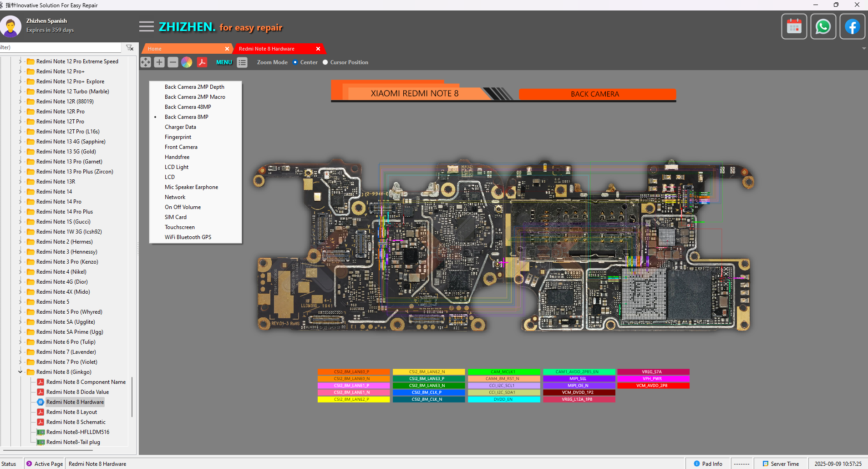
Task: Expand Redmi Note 2 (Hermes) folder
Action: 20,242
